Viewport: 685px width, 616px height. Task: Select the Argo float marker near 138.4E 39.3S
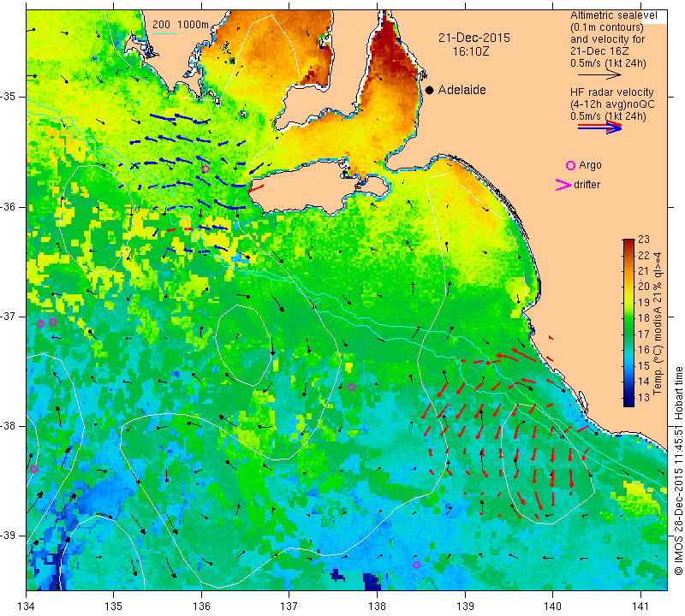coord(416,565)
